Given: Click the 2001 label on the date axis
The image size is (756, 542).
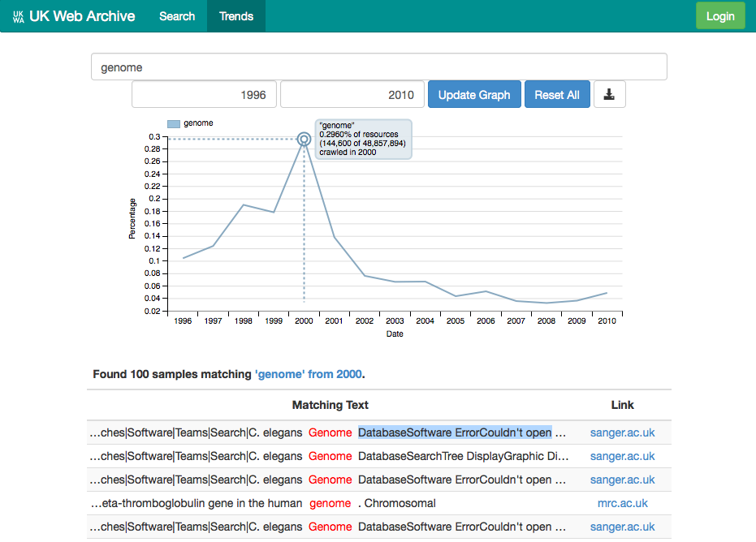Looking at the screenshot, I should coord(335,321).
